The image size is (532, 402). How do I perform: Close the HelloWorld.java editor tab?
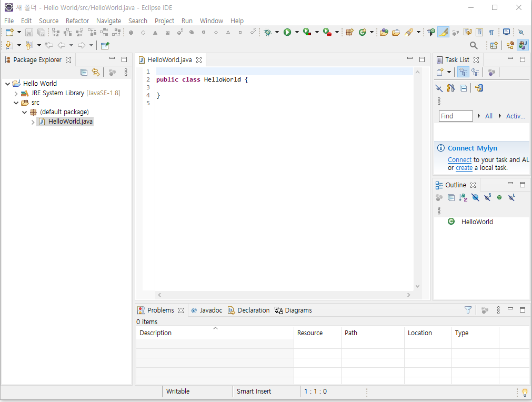199,60
